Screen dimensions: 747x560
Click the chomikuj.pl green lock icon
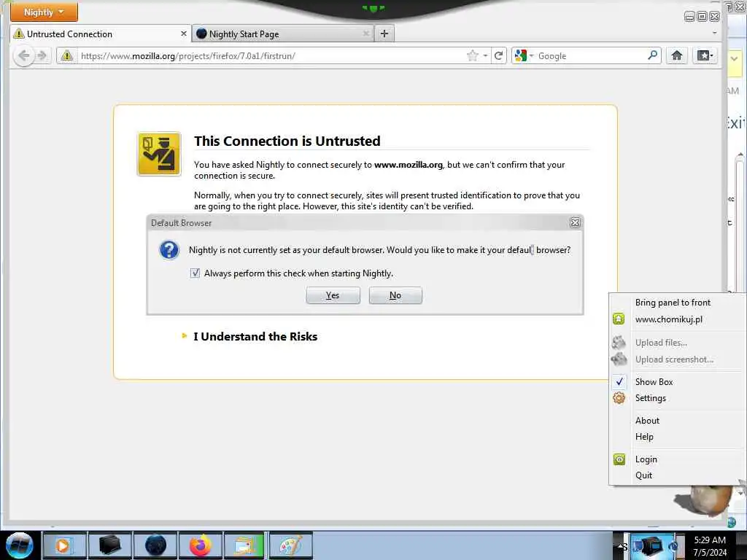coord(619,319)
